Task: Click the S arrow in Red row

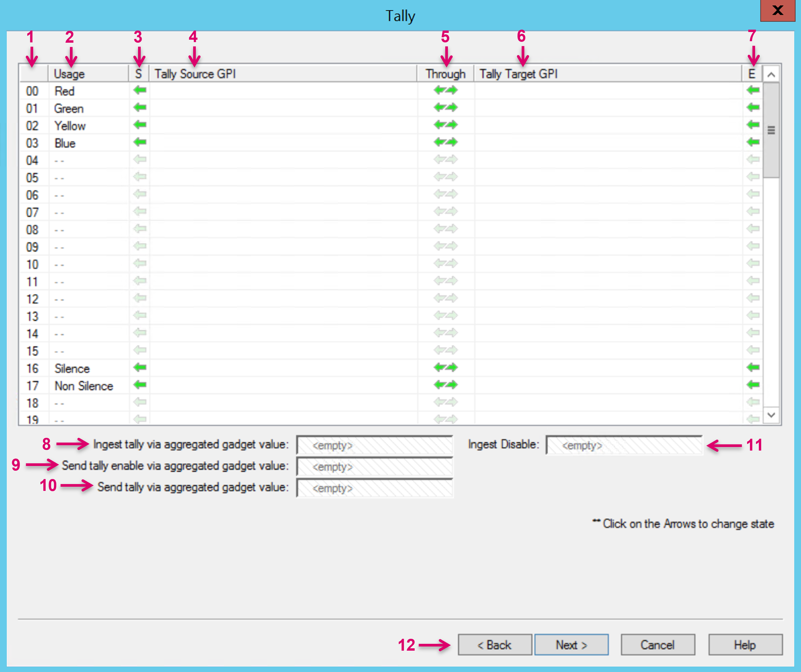Action: coord(140,90)
